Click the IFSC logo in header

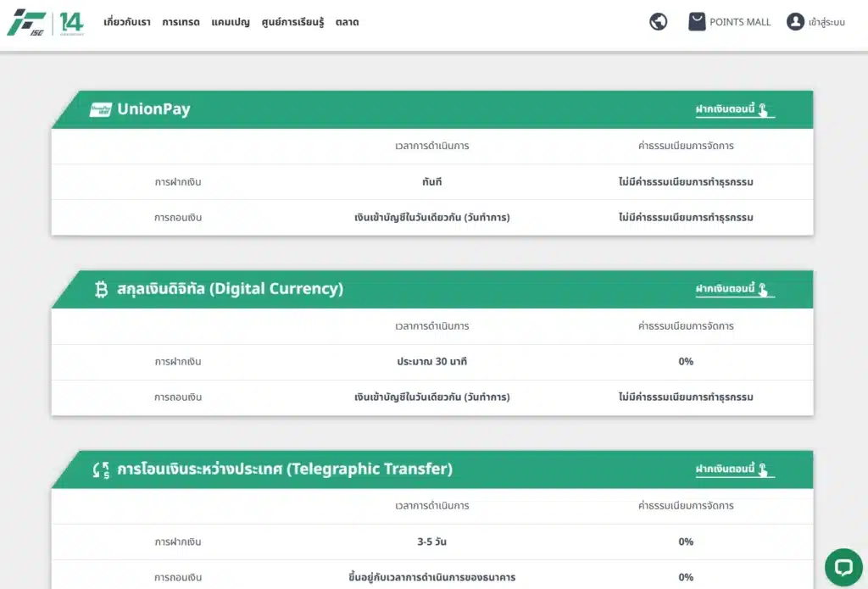point(26,23)
